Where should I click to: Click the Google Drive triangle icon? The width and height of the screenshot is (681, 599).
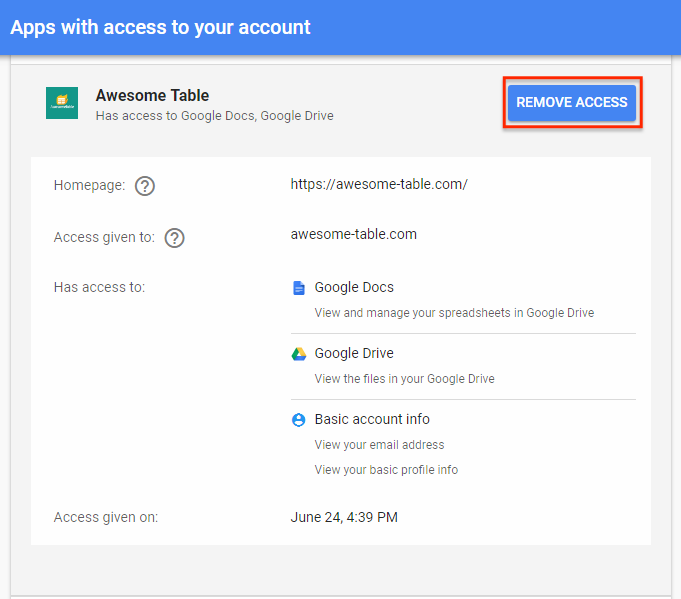(x=299, y=354)
